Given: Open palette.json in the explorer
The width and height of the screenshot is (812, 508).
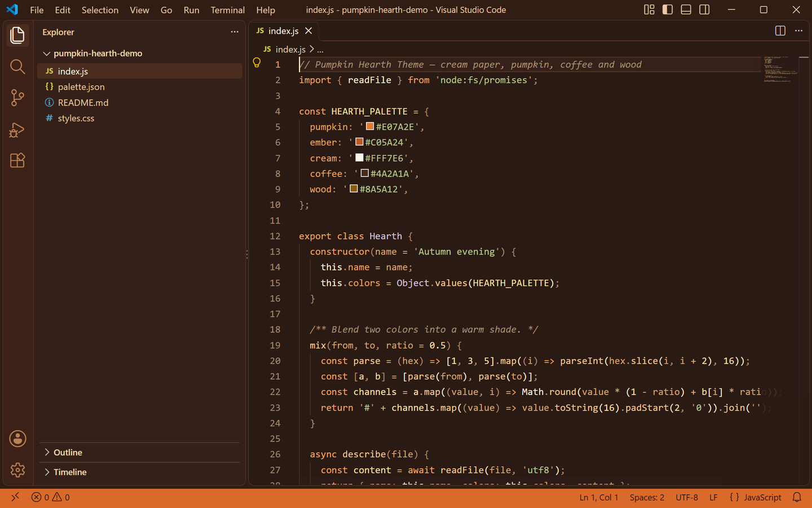Looking at the screenshot, I should [140, 87].
